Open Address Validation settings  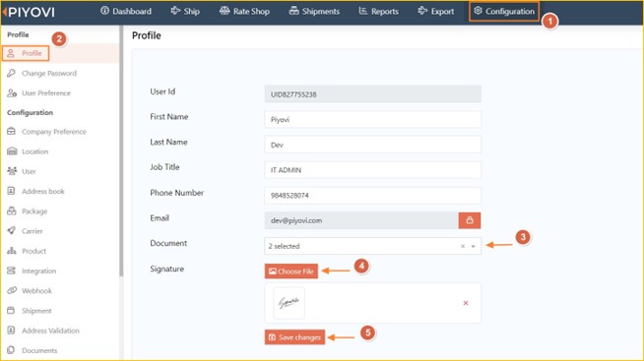[x=50, y=331]
